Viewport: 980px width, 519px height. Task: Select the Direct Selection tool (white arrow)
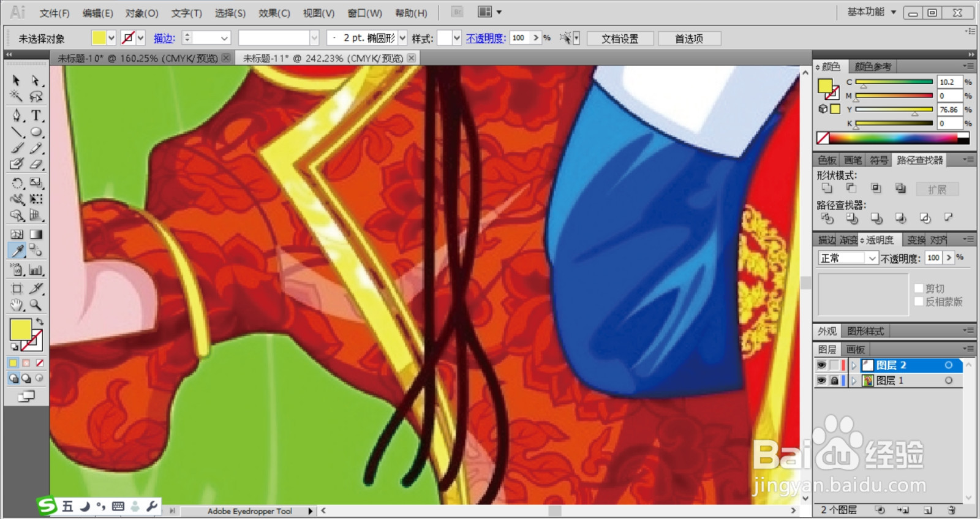click(36, 80)
